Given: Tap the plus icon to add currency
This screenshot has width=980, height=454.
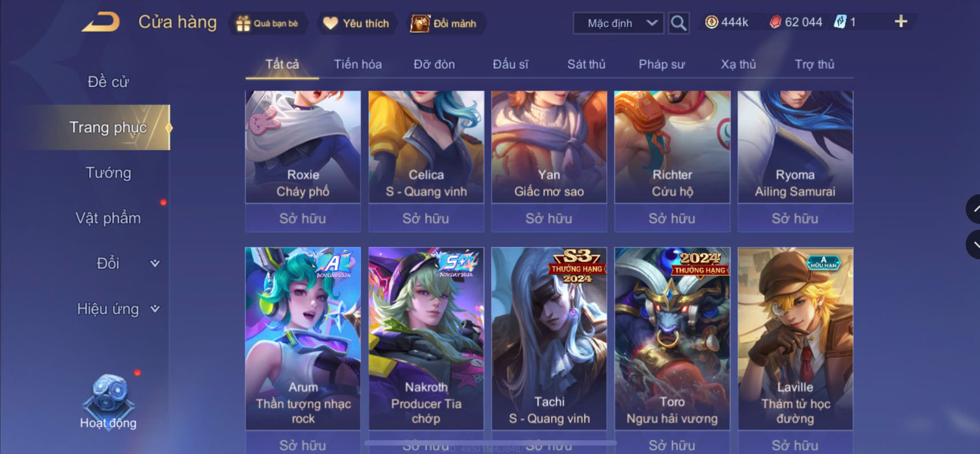Looking at the screenshot, I should (x=901, y=22).
